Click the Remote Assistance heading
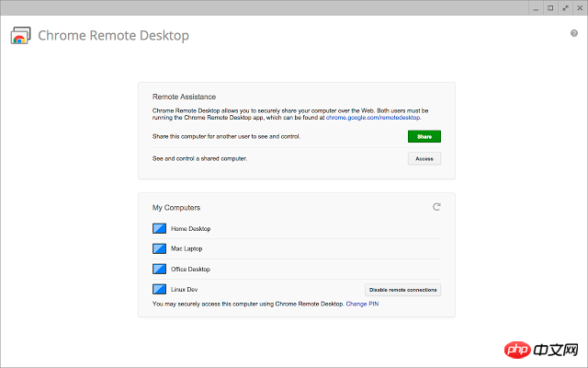Viewport: 588px width, 368px height. pyautogui.click(x=184, y=97)
